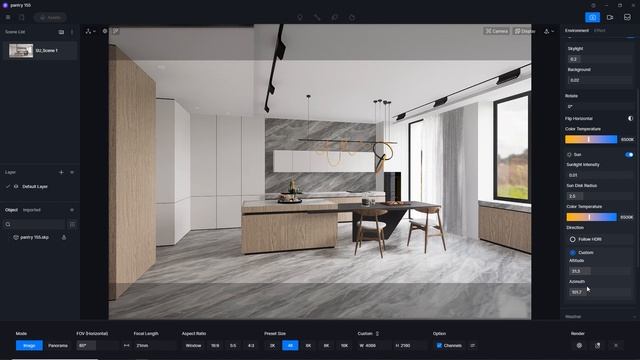Toggle Default Layer visibility eye
The width and height of the screenshot is (640, 360).
[x=16, y=187]
